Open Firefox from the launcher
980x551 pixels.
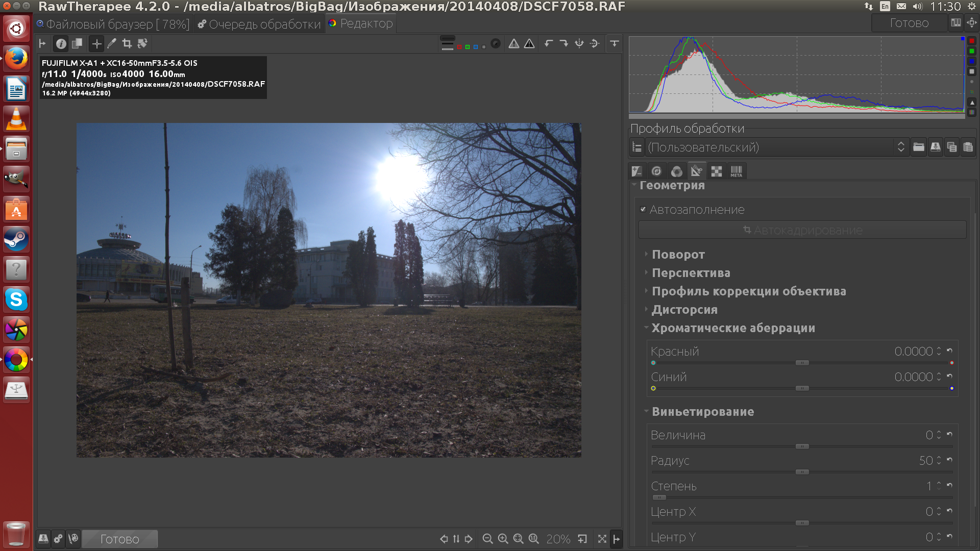(x=16, y=58)
